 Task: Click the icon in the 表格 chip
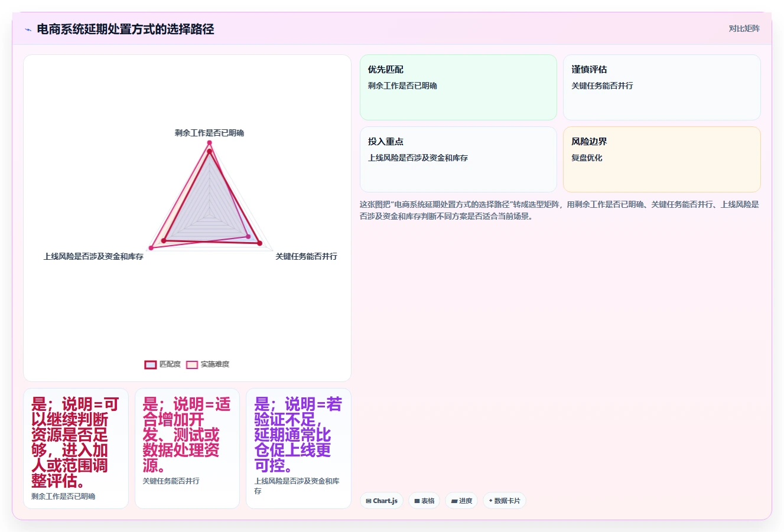click(x=417, y=501)
